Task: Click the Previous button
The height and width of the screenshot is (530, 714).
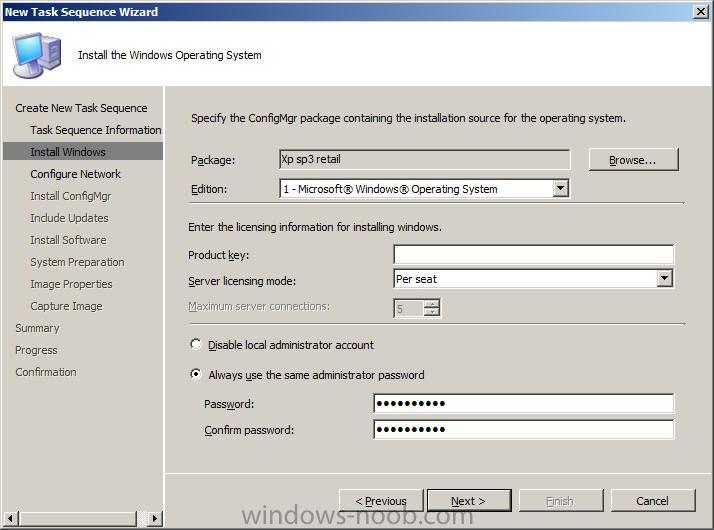Action: tap(381, 501)
